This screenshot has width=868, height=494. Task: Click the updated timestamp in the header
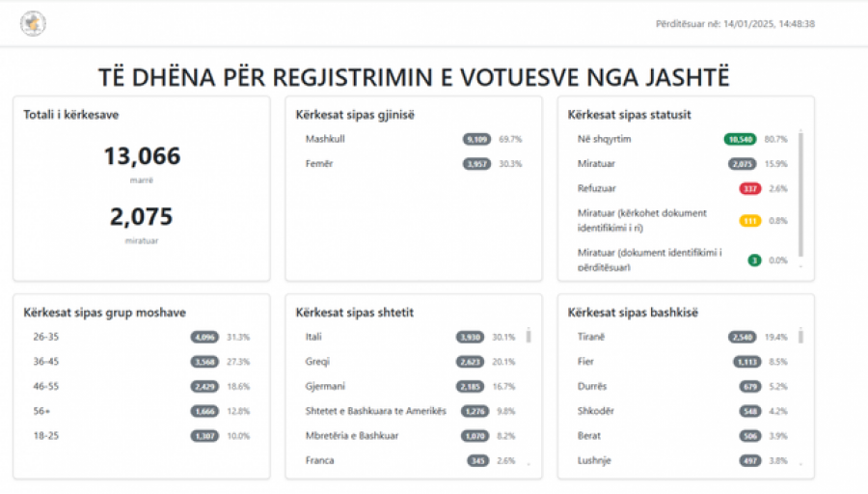(x=735, y=24)
